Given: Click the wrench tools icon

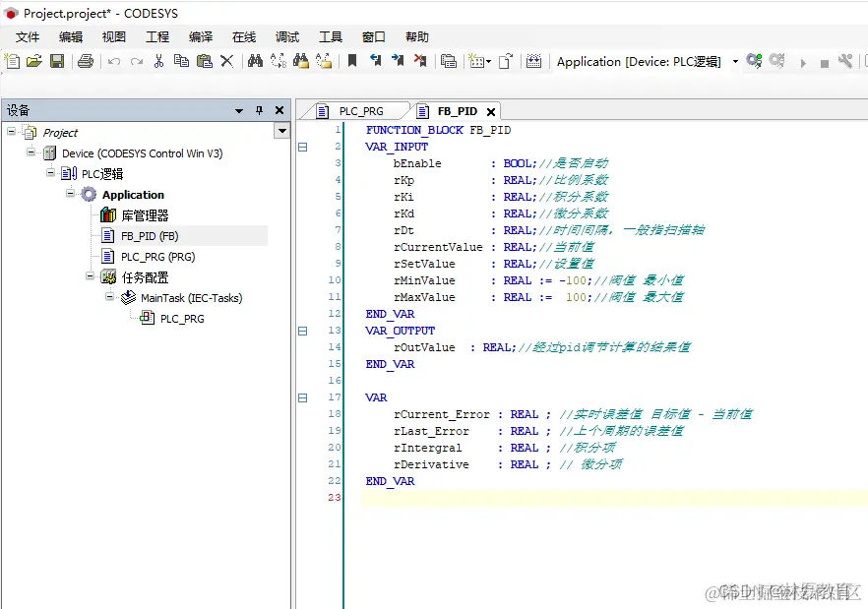Looking at the screenshot, I should tap(845, 61).
